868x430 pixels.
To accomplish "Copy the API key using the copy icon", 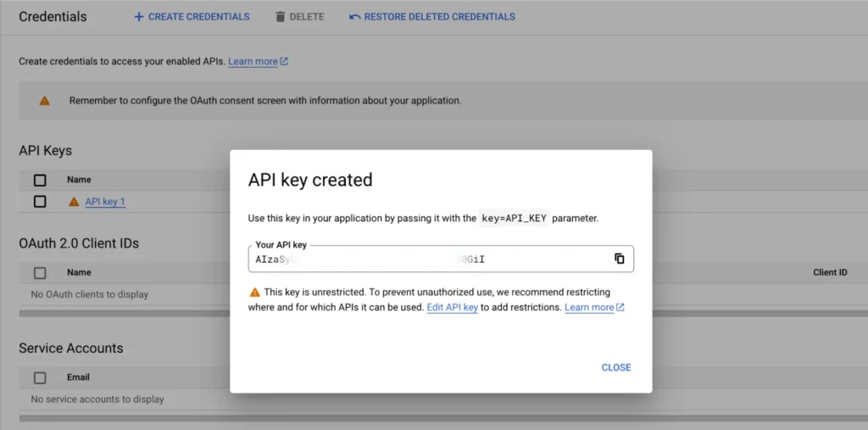I will (619, 259).
